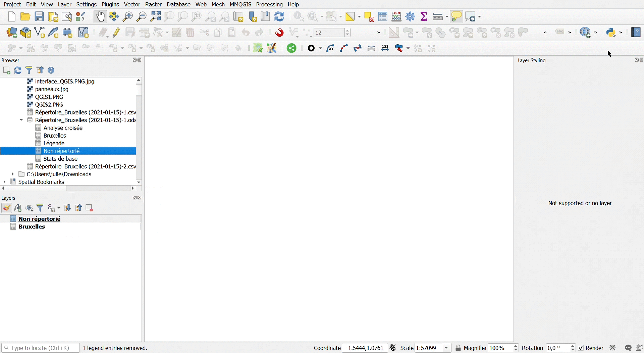This screenshot has width=644, height=353.
Task: Open the Field Calculator icon
Action: click(x=397, y=16)
